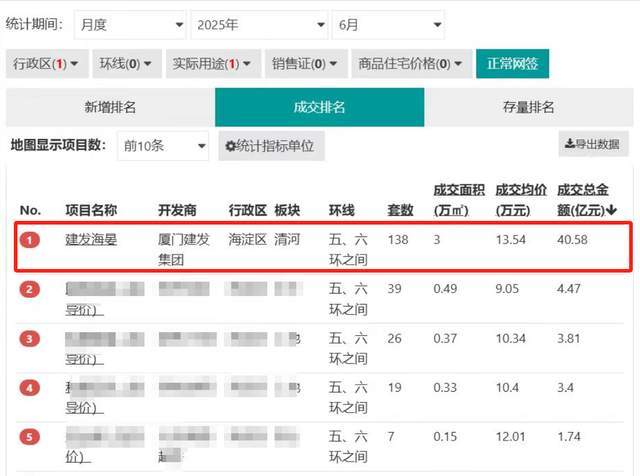
Task: Click the 4.47 total amount cell
Action: [569, 289]
